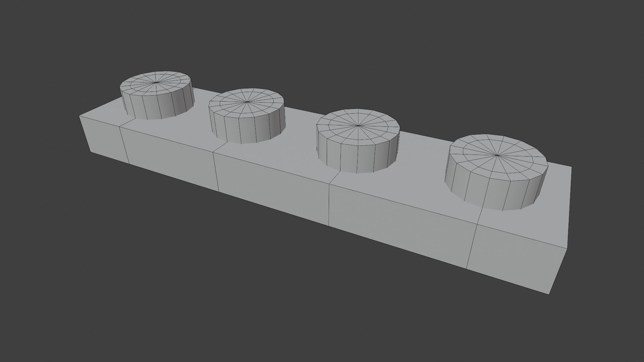Click center vertex of leftmost stud top
Image resolution: width=644 pixels, height=362 pixels.
(x=156, y=82)
